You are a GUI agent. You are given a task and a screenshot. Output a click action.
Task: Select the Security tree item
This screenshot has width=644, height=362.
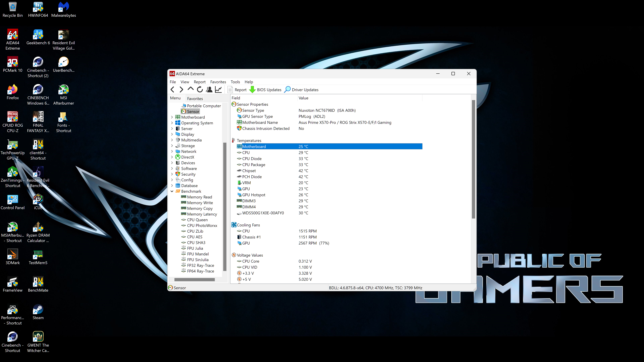click(x=185, y=174)
